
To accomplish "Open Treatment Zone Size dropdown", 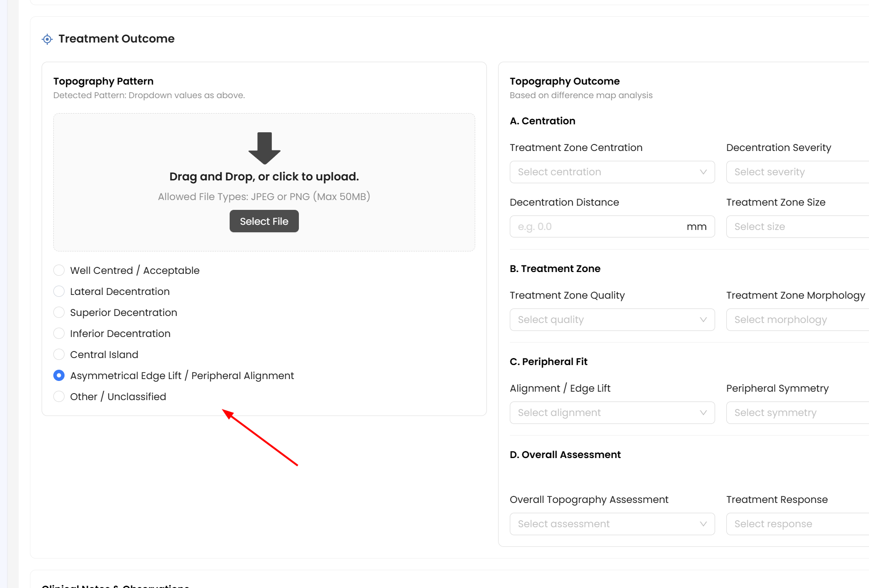I will click(x=797, y=227).
